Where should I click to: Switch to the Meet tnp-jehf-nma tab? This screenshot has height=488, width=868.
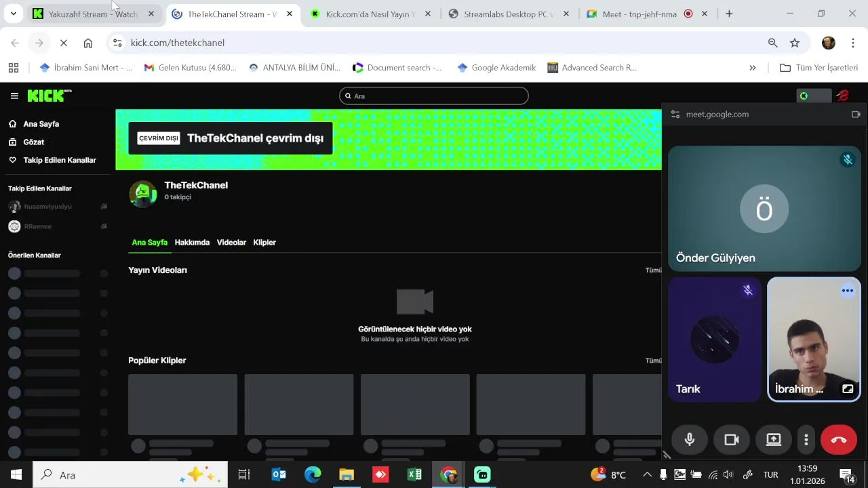pos(648,14)
